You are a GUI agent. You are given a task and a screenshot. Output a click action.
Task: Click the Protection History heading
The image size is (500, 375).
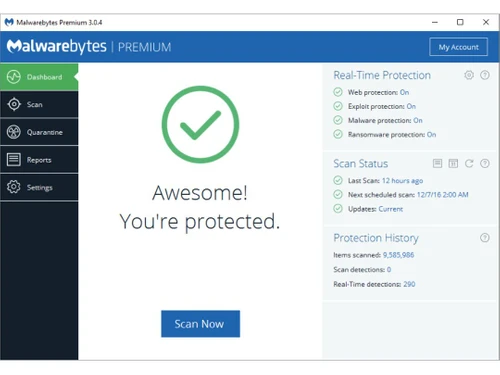click(x=376, y=238)
